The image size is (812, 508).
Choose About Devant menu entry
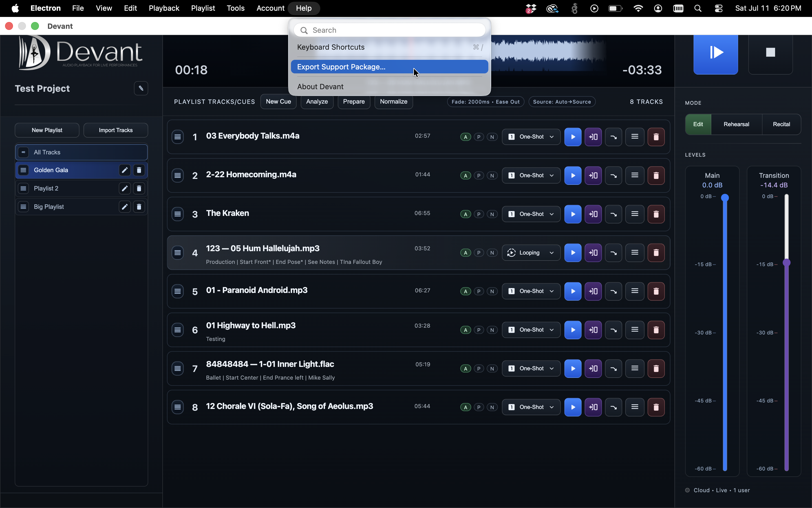pos(389,87)
